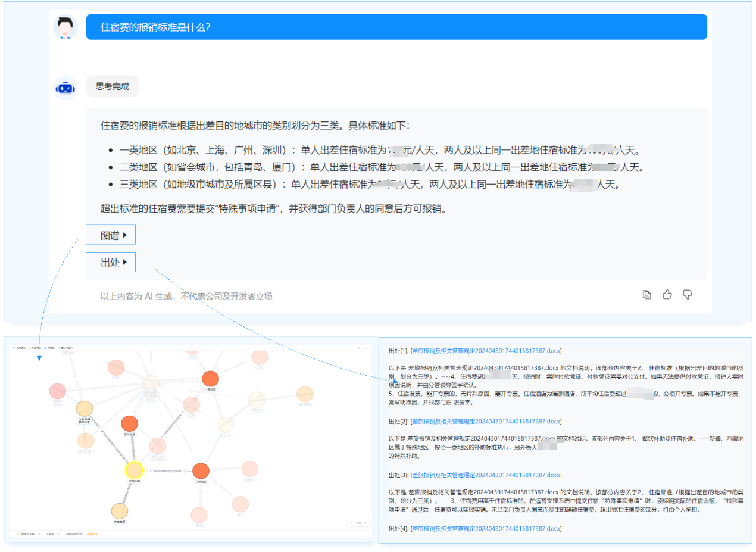Click the copy response icon
The image size is (756, 552).
pyautogui.click(x=646, y=294)
